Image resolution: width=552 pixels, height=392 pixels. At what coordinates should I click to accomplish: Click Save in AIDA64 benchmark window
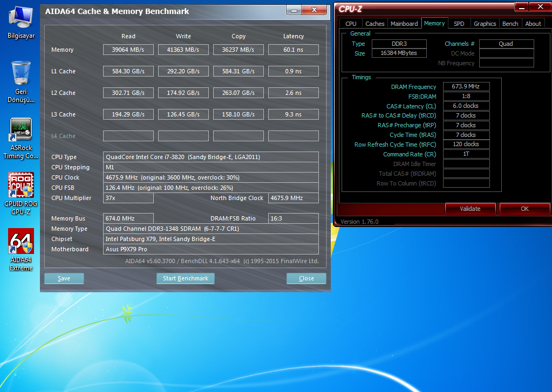click(x=64, y=278)
